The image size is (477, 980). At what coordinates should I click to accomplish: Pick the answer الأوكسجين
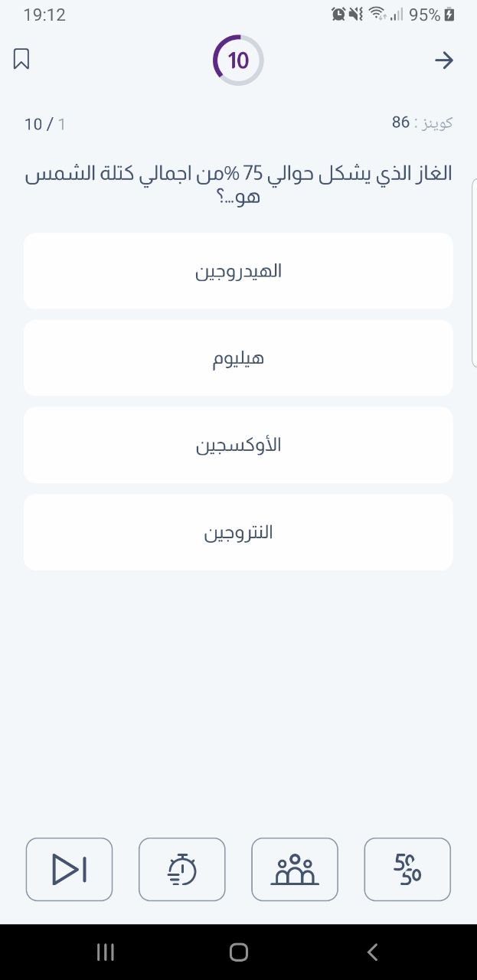point(238,445)
